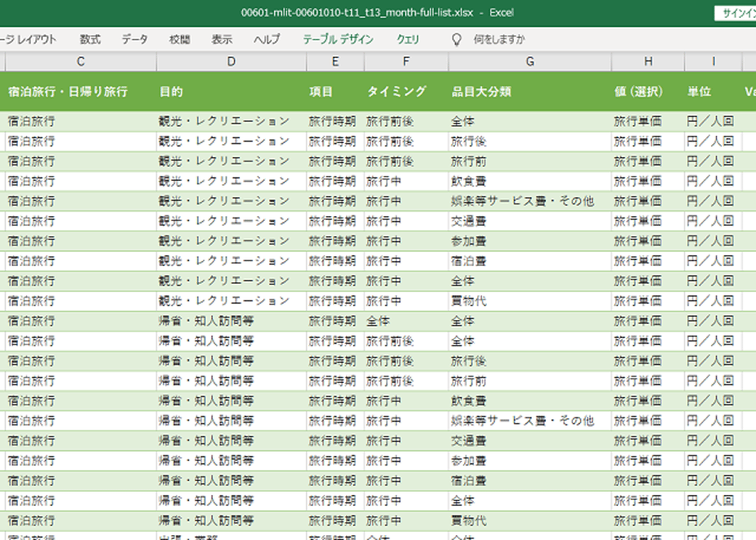The height and width of the screenshot is (540, 756).
Task: Select column H header
Action: (648, 61)
